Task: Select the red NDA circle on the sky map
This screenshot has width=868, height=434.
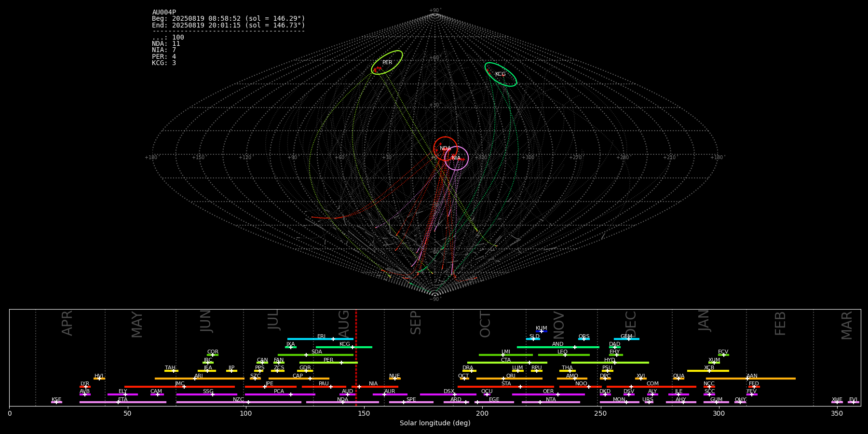Action: [x=445, y=149]
